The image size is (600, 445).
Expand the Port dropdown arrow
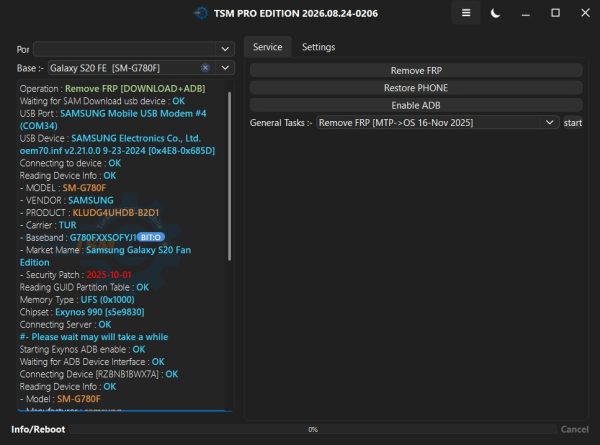tap(225, 49)
